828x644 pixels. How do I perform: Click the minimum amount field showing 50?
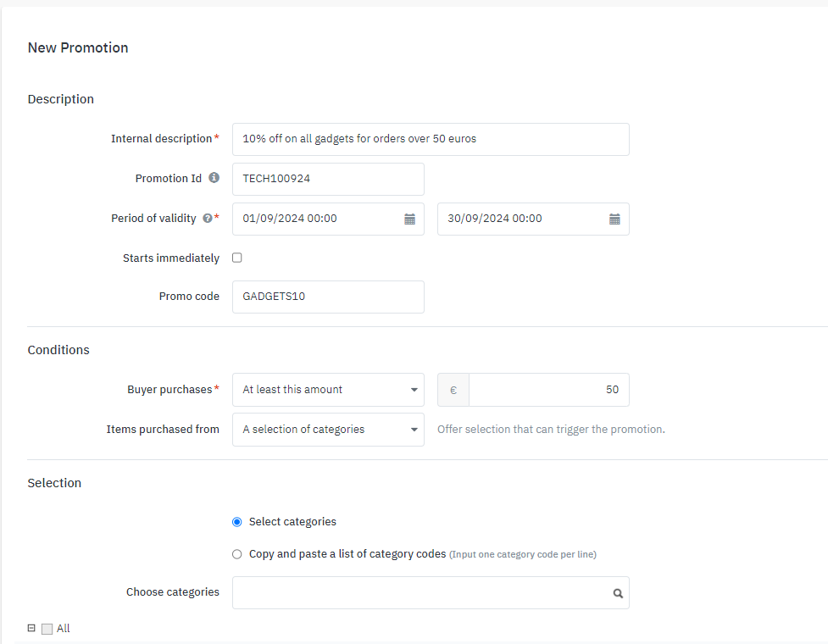tap(548, 390)
